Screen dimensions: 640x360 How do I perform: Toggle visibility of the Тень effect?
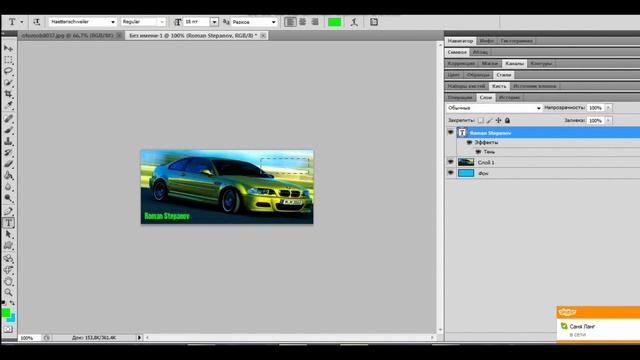point(478,152)
